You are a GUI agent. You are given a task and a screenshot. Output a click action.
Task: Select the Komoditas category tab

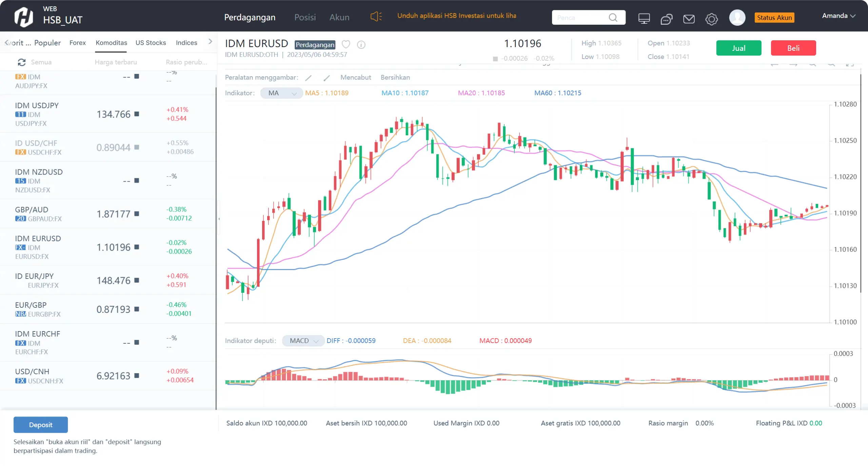pos(111,43)
